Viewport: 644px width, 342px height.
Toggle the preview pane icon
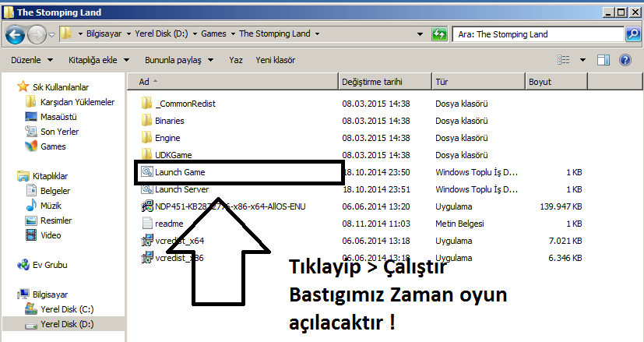pos(604,60)
